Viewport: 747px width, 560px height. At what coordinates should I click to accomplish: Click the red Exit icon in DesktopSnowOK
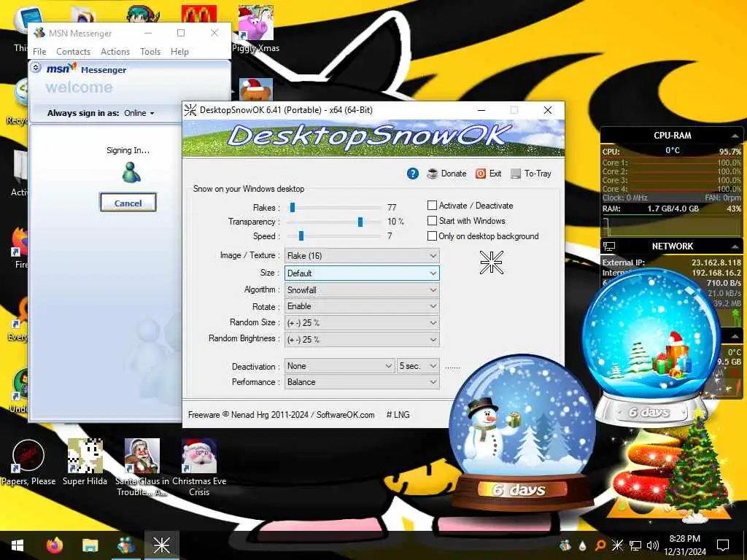pos(481,174)
